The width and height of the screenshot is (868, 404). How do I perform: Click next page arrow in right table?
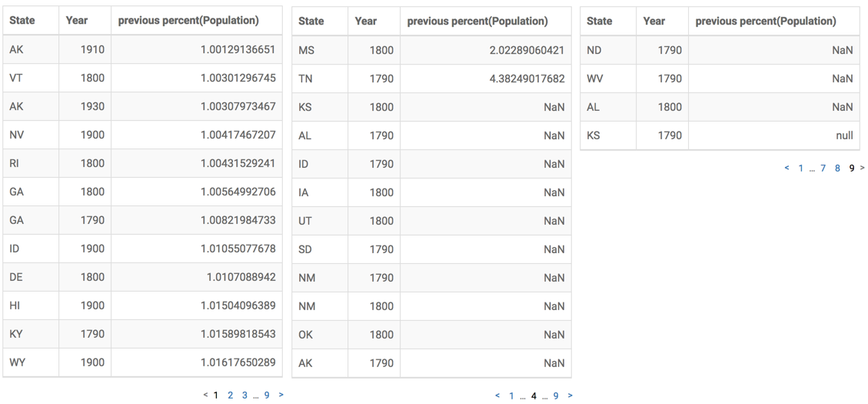(x=862, y=168)
